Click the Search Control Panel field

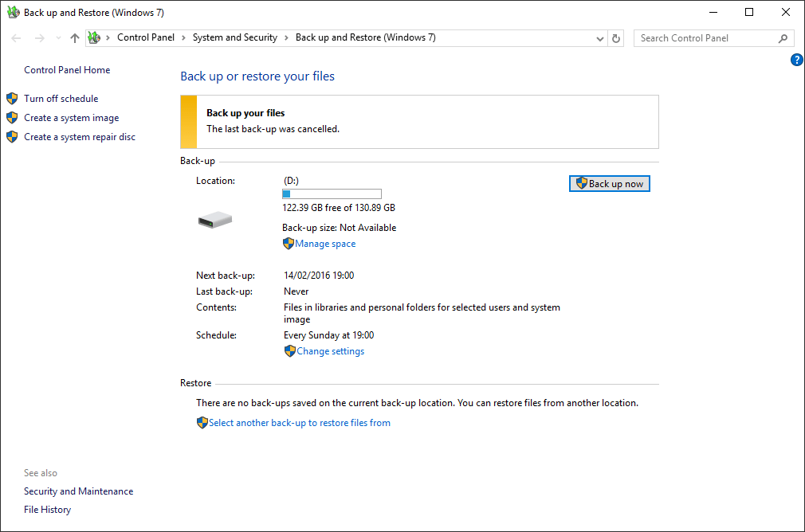click(713, 38)
